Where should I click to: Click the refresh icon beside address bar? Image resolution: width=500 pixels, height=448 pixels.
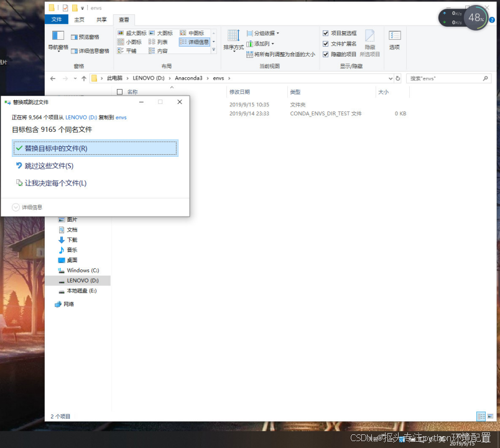pyautogui.click(x=397, y=78)
